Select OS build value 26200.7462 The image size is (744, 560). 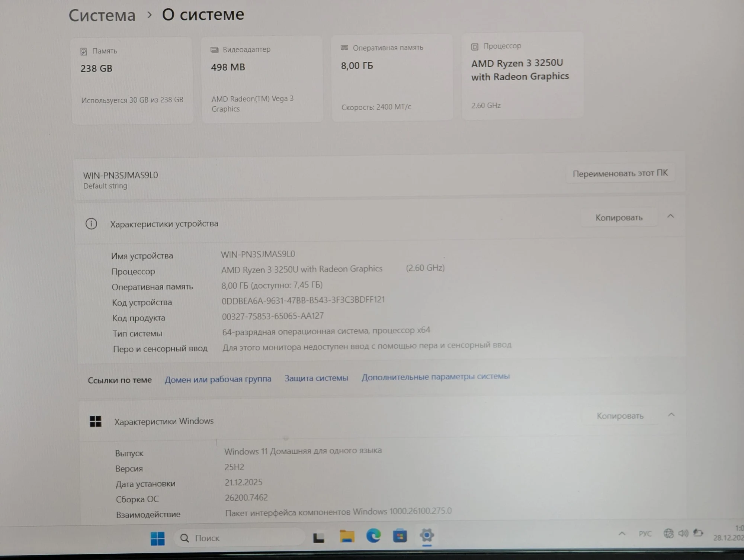click(x=246, y=498)
